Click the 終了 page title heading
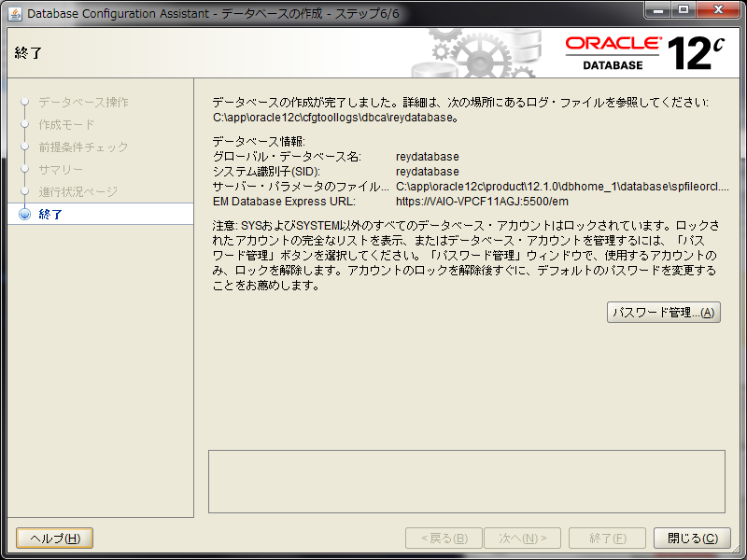747x560 pixels. click(29, 53)
